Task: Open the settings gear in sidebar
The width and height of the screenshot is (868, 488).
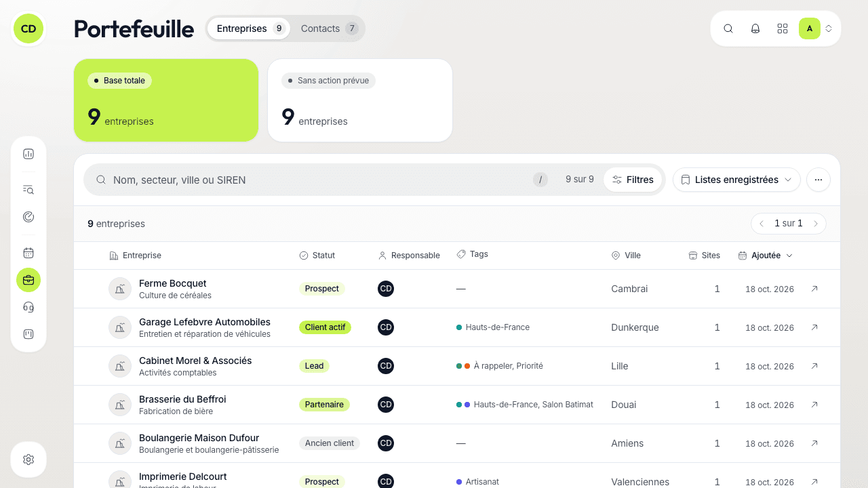Action: pos(28,460)
